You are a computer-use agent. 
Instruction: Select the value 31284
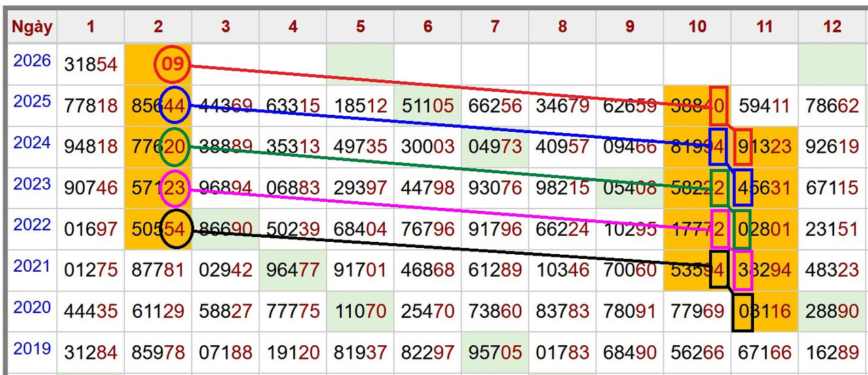tap(91, 353)
